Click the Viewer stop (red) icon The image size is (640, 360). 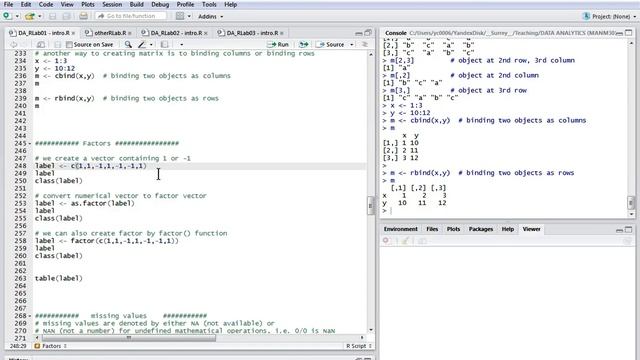[386, 241]
